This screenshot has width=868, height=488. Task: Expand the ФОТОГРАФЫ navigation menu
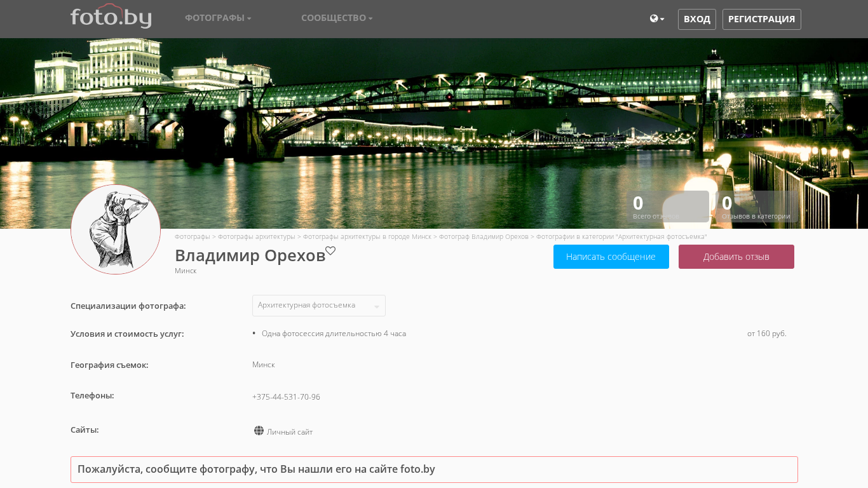pyautogui.click(x=218, y=18)
